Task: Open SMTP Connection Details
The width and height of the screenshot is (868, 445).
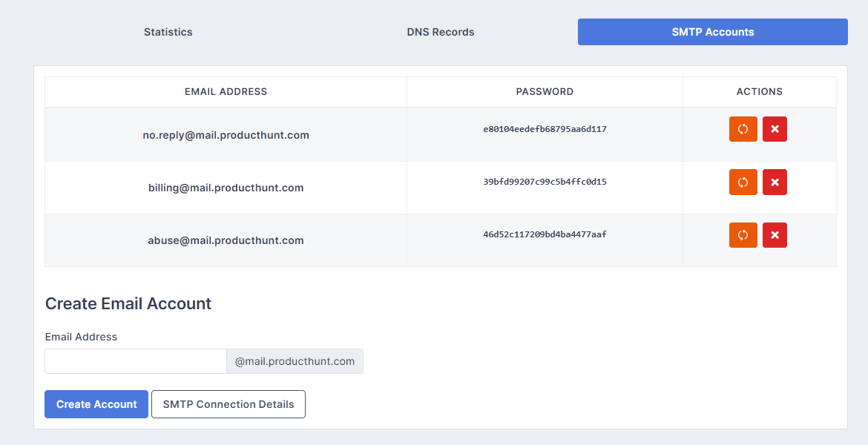Action: click(228, 404)
